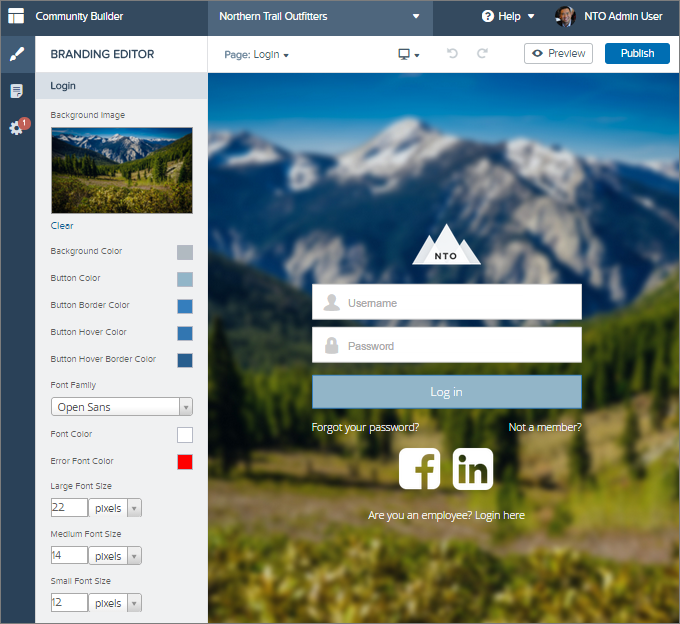Pick the Button Hover Color swatch

(185, 333)
